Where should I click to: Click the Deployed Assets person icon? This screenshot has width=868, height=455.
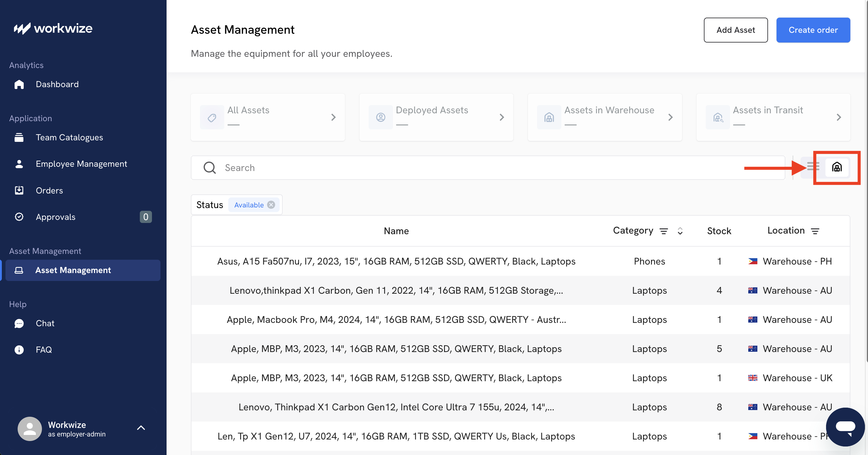(x=381, y=117)
